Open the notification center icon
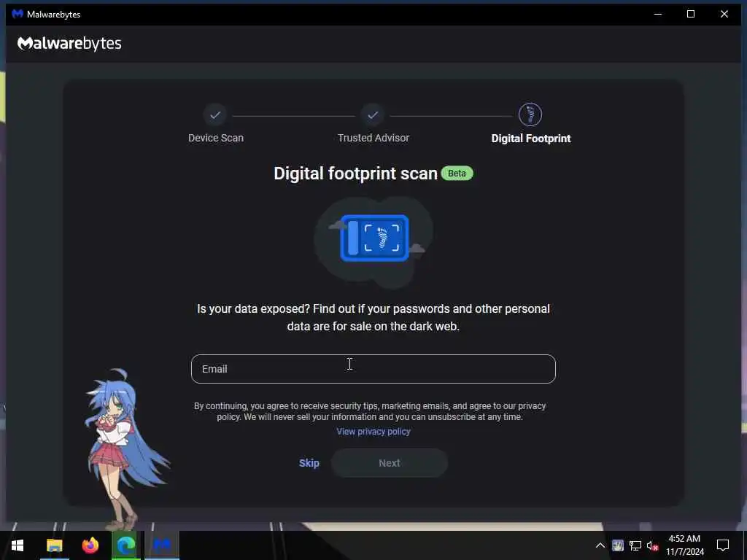 click(723, 545)
